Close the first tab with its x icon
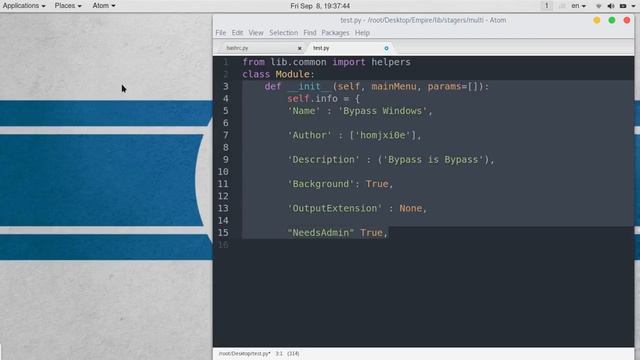The height and width of the screenshot is (360, 640). pos(300,48)
